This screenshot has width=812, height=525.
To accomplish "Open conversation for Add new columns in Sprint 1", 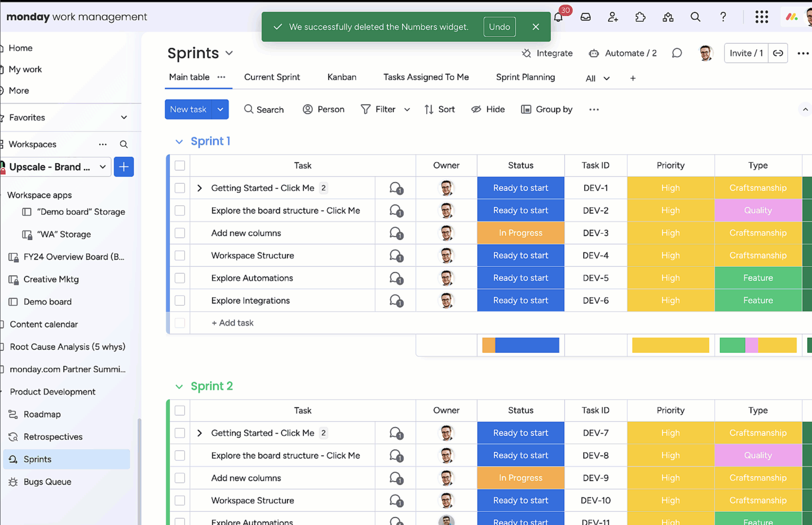I will point(397,233).
